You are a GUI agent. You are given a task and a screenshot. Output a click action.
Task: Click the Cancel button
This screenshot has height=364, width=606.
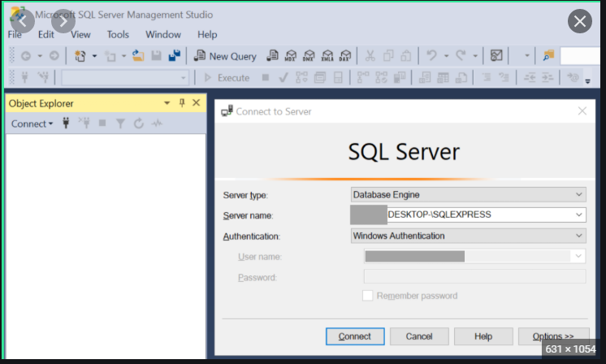[x=419, y=336]
